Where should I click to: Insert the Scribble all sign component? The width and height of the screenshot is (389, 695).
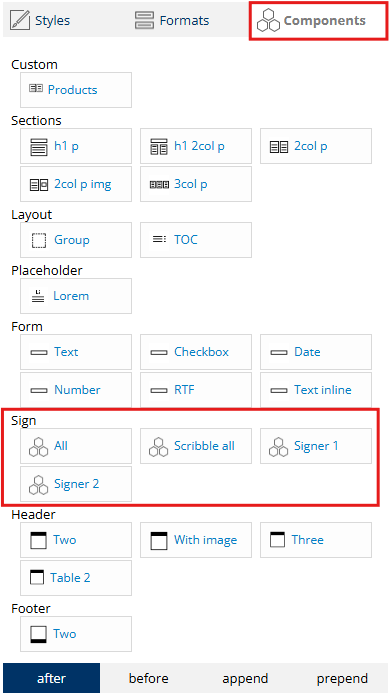click(196, 446)
